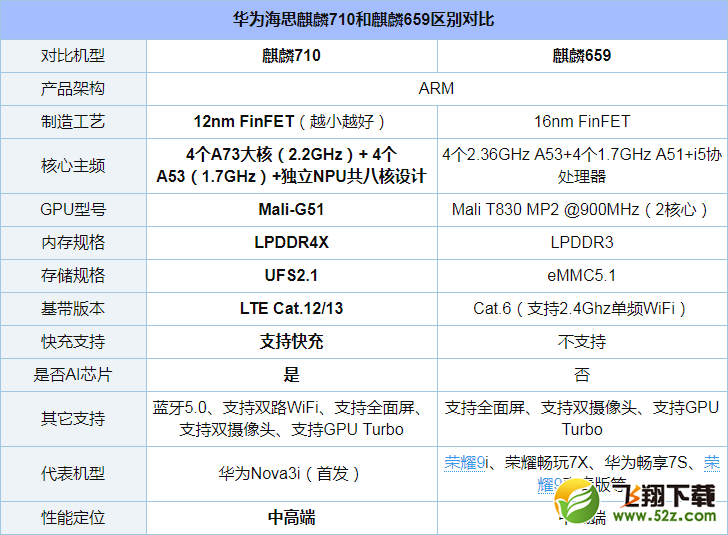Click the table title 华为海思麒麟710和麒麟659区别对比
The image size is (728, 535).
coord(364,20)
